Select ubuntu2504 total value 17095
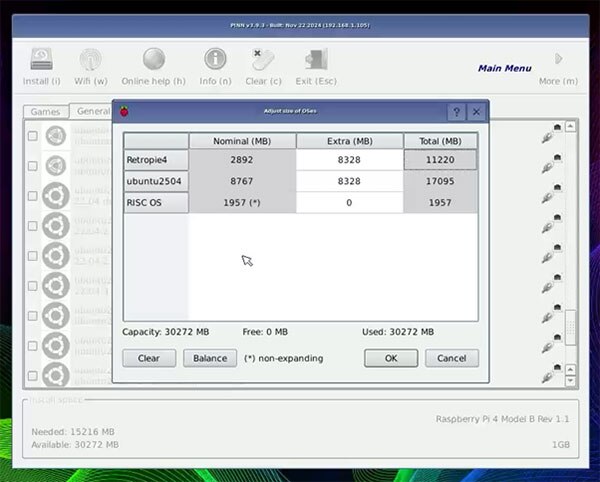 tap(440, 181)
